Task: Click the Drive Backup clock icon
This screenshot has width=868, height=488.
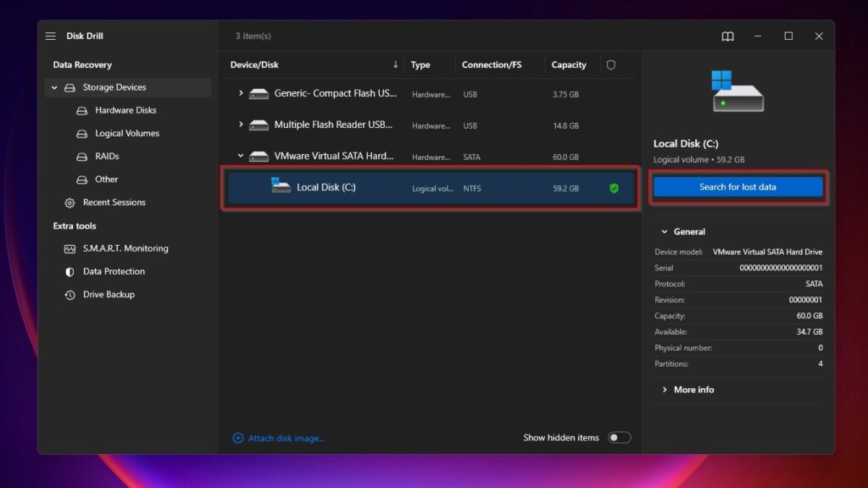Action: 70,295
